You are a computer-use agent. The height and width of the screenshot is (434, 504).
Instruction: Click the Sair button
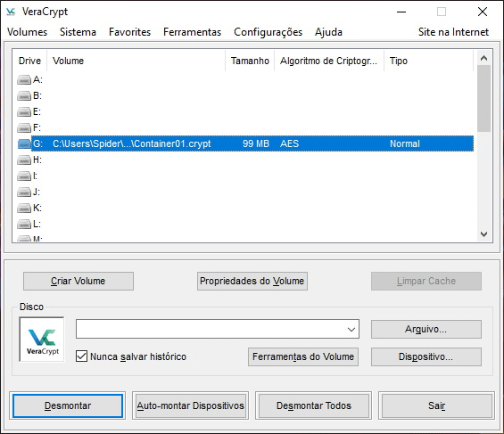coord(437,405)
